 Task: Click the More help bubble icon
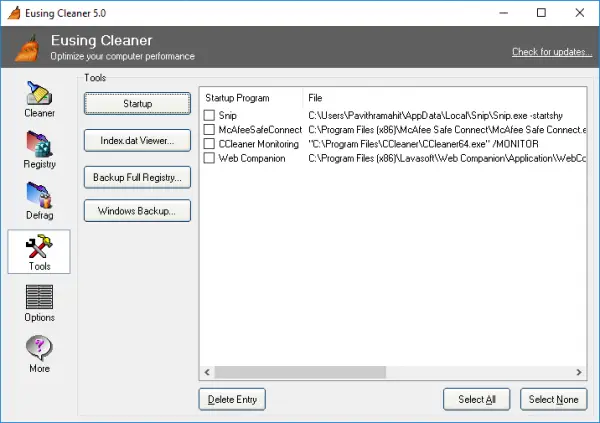[39, 348]
